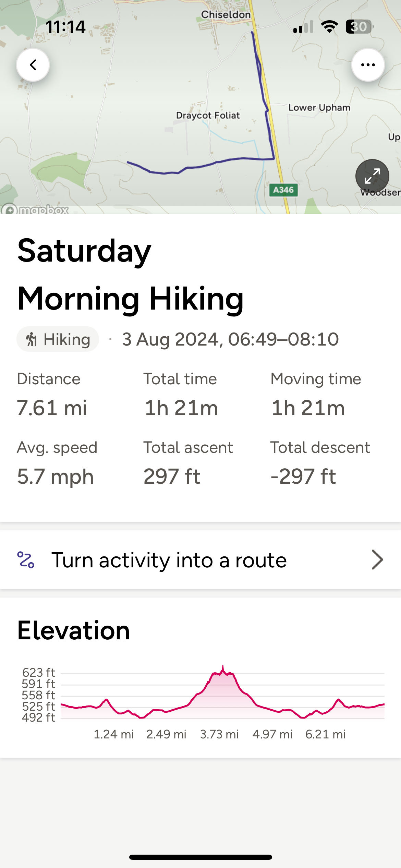The image size is (401, 868).
Task: Tap the back arrow button
Action: click(33, 65)
